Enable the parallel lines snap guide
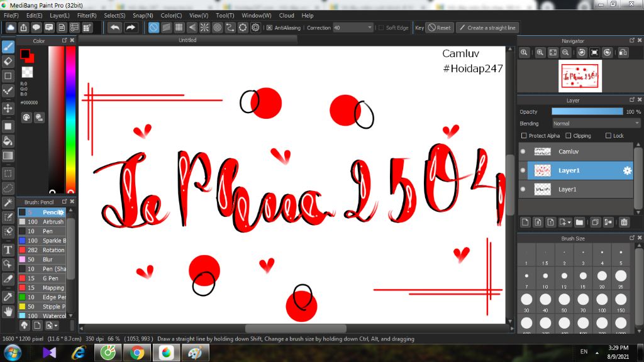 point(166,28)
